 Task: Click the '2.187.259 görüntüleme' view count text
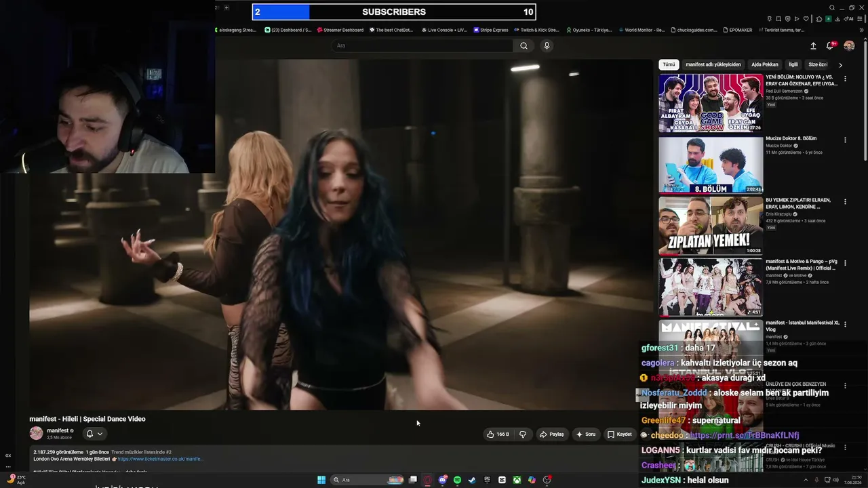click(58, 452)
